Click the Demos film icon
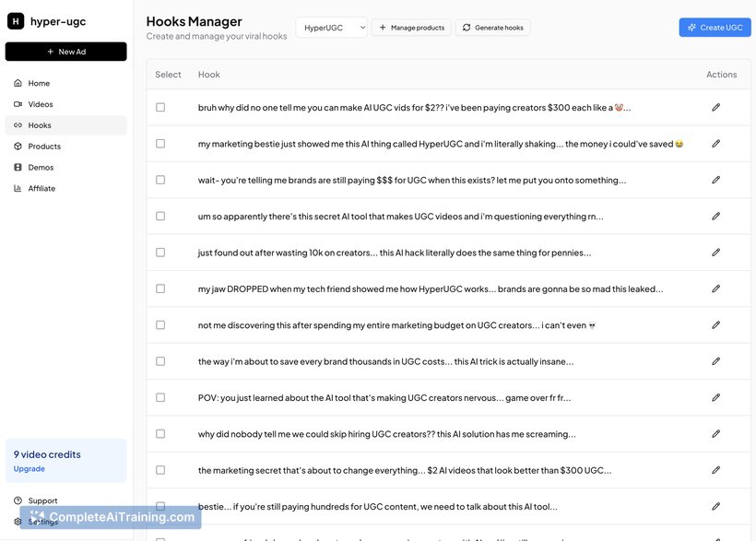Screen dimensions: 756x541 point(18,168)
